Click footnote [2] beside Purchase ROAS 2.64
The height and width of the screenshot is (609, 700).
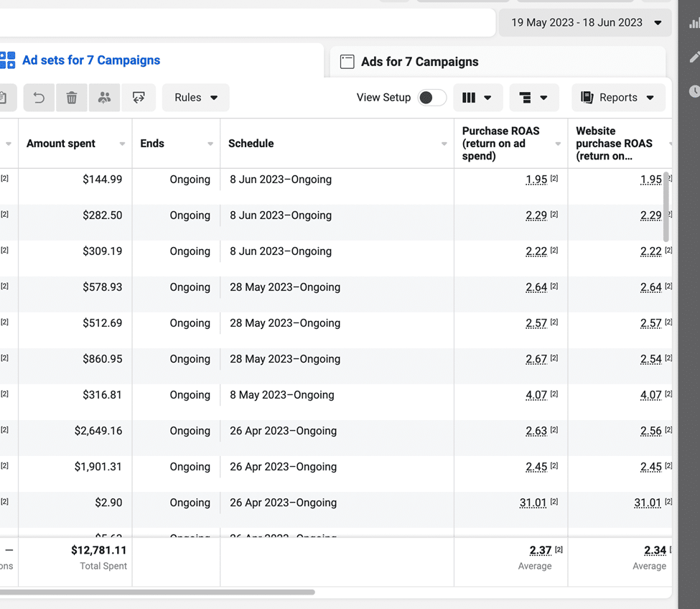(554, 287)
